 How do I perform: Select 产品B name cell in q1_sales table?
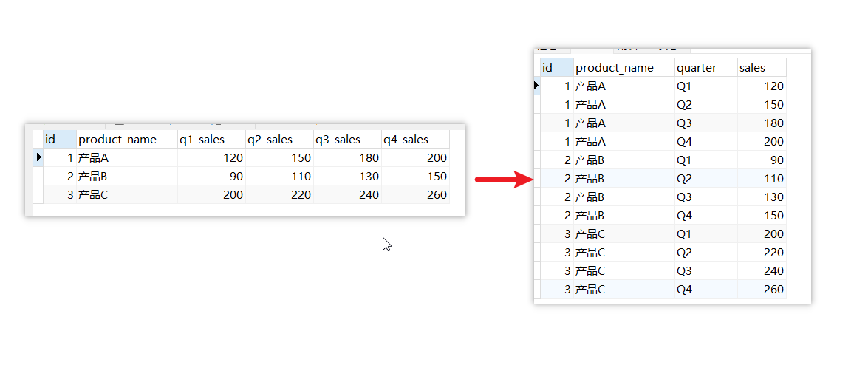(x=127, y=176)
